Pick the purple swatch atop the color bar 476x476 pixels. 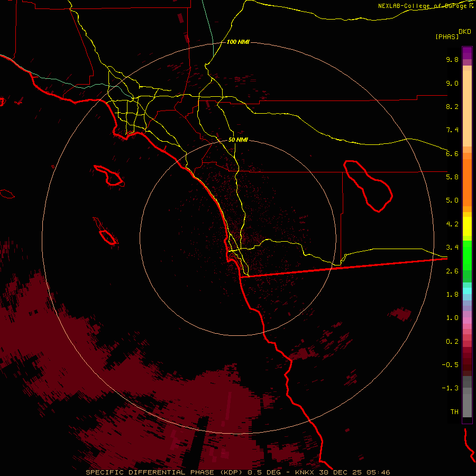(x=467, y=53)
